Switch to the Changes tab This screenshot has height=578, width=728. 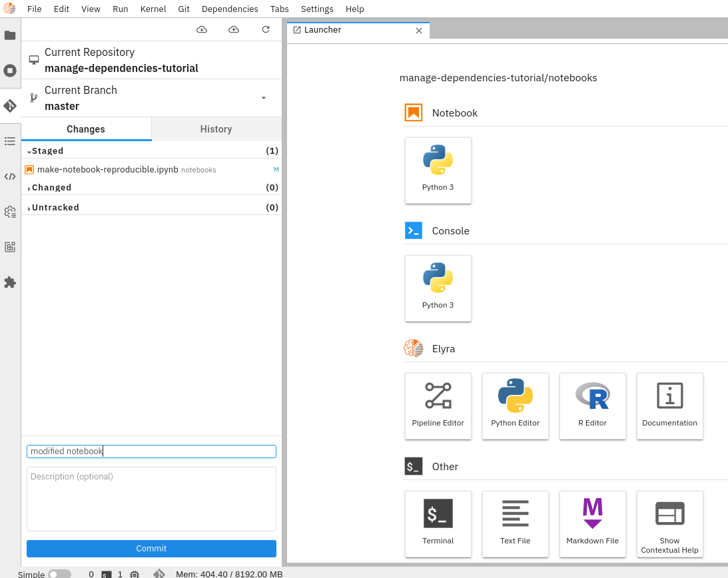pos(86,129)
